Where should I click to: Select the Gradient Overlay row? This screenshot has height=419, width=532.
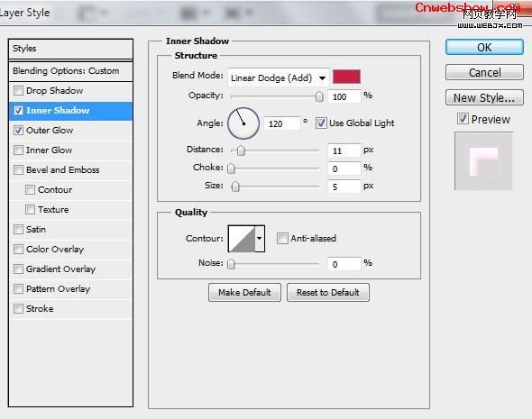[70, 269]
